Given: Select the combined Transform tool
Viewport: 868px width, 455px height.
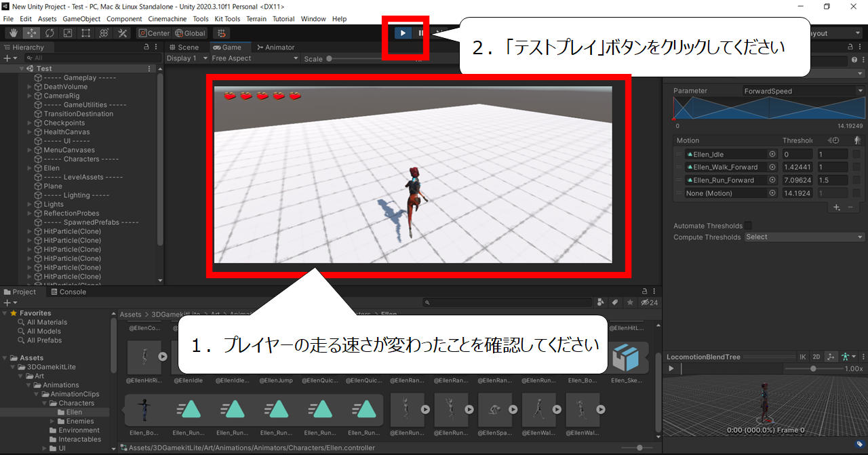Looking at the screenshot, I should click(x=104, y=33).
